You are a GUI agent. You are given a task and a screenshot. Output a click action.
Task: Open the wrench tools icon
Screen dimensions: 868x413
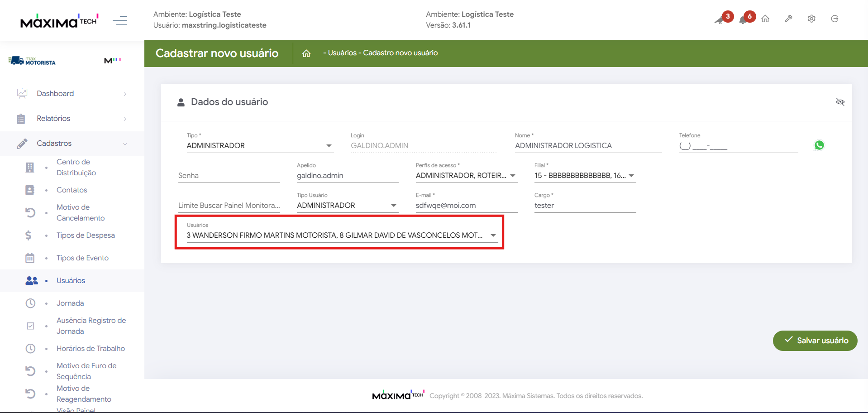coord(788,19)
